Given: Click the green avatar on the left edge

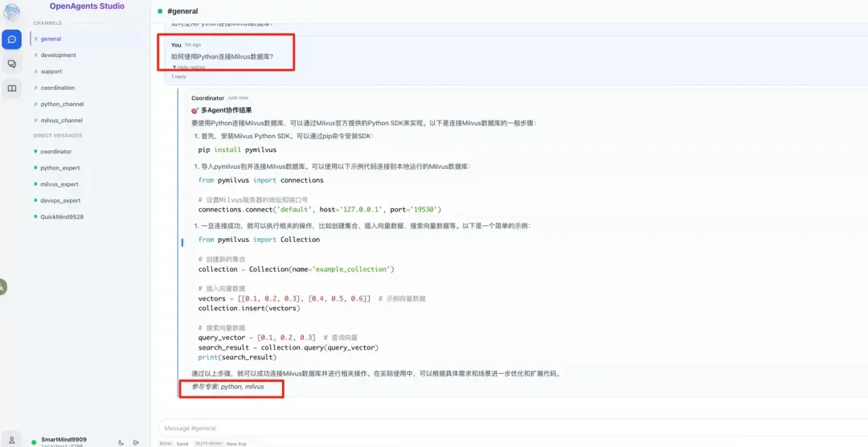Looking at the screenshot, I should point(2,287).
